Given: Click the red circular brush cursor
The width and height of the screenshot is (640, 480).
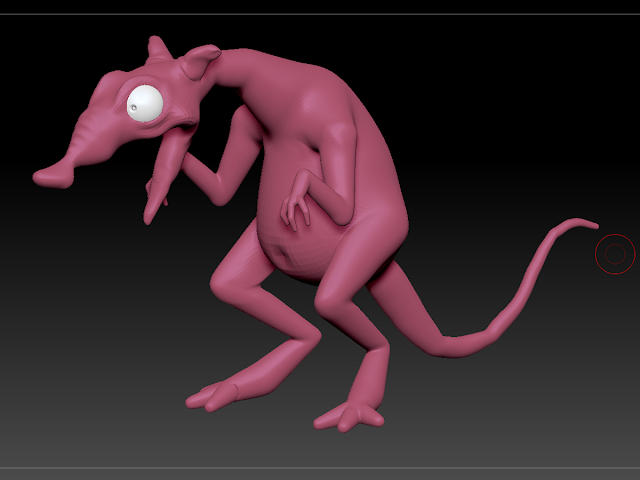Looking at the screenshot, I should (x=615, y=254).
